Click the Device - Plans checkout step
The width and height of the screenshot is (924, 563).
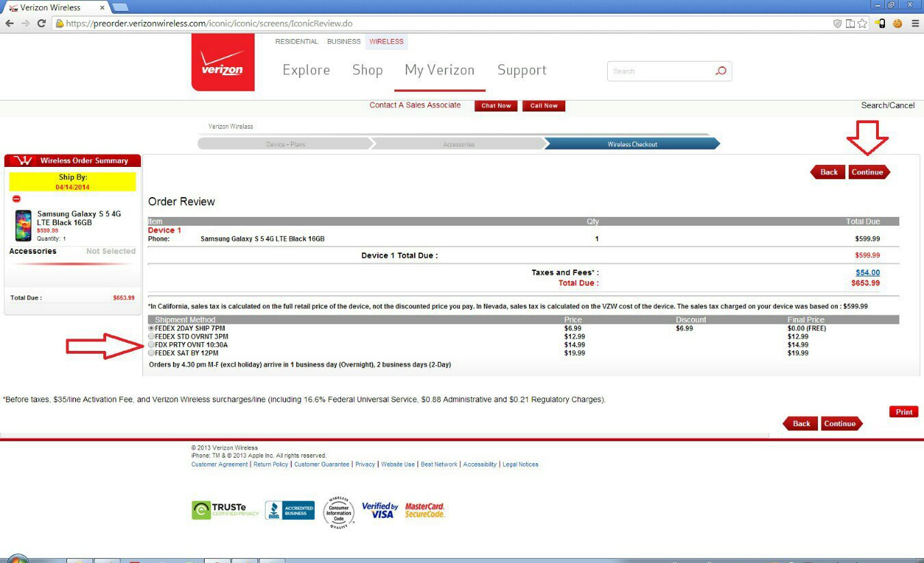pyautogui.click(x=285, y=144)
